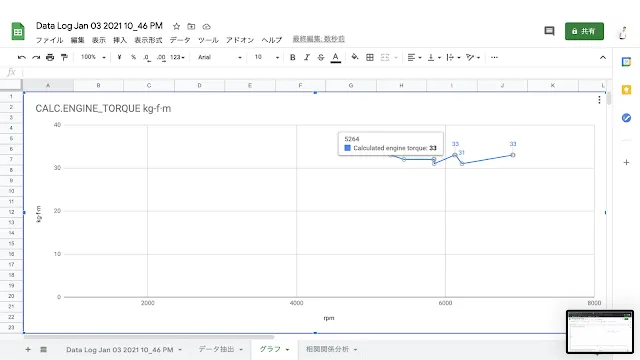The width and height of the screenshot is (640, 360).
Task: Open horizontal align dropdown
Action: tap(414, 58)
